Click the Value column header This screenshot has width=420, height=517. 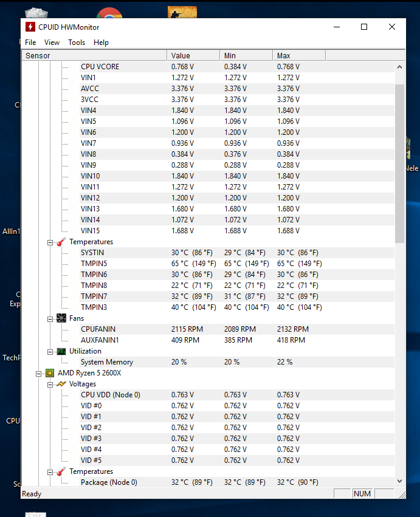point(194,55)
